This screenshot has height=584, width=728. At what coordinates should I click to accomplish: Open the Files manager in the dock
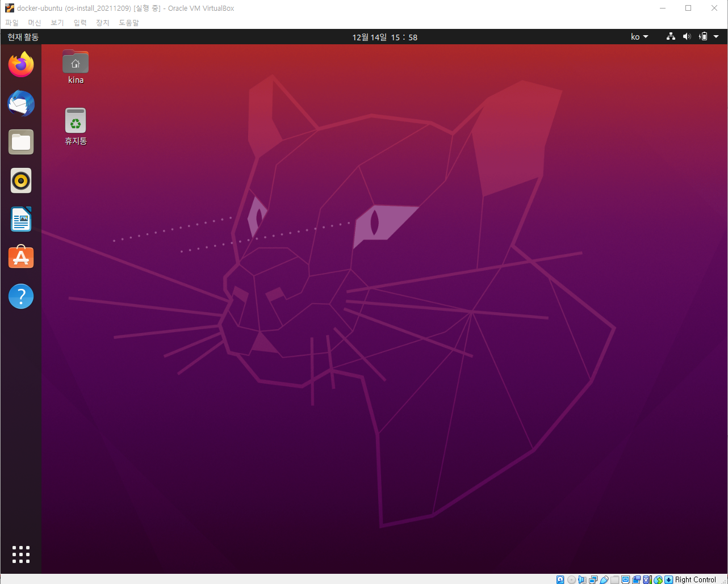click(21, 142)
